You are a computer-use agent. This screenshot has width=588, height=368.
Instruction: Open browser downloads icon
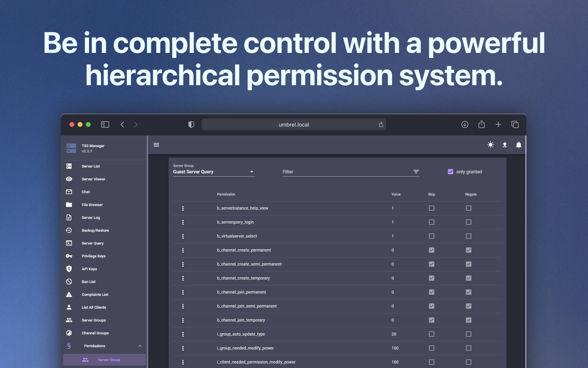point(465,125)
